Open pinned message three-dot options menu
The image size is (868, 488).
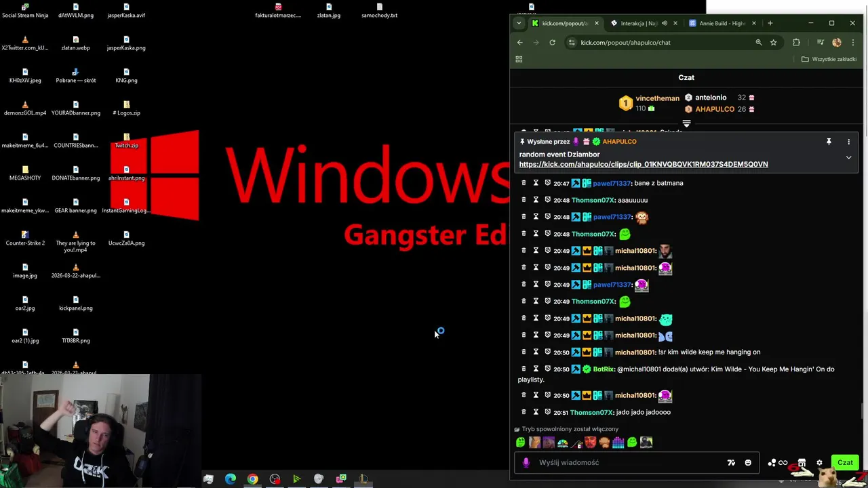[848, 142]
